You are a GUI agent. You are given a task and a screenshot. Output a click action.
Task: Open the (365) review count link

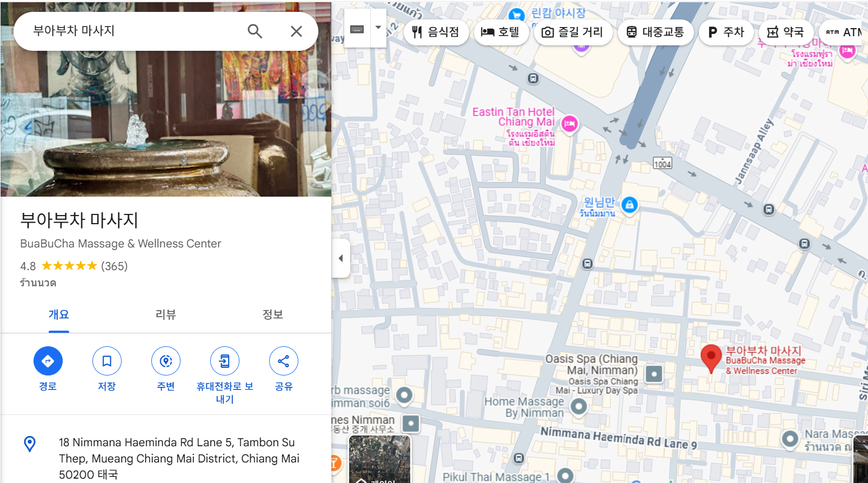[115, 266]
